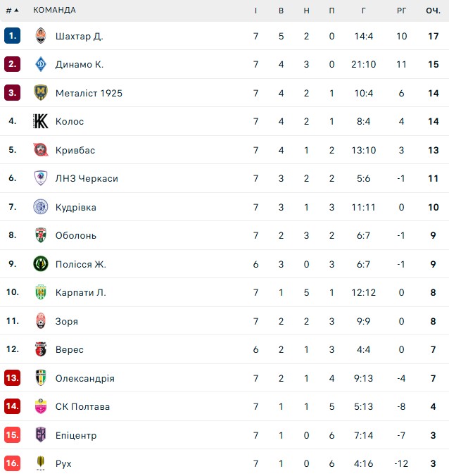This screenshot has height=476, width=449.
Task: Click the LNZ Cherkasy club logo
Action: (x=41, y=179)
